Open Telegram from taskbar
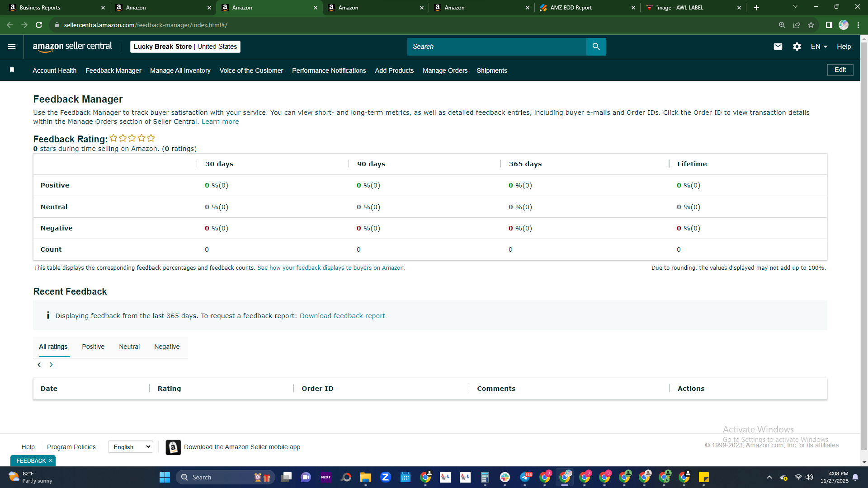 coord(526,477)
